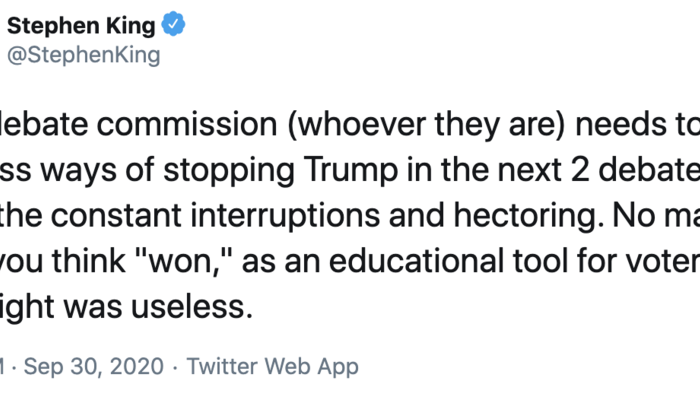700x400 pixels.
Task: Click the Sep 30, 2020 date link
Action: pos(92,367)
